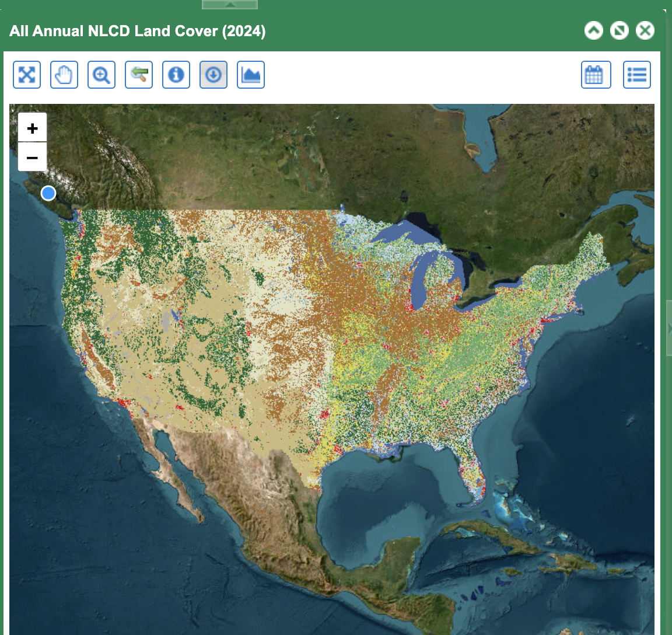This screenshot has height=635, width=672.
Task: Open the area chart tool
Action: point(250,75)
